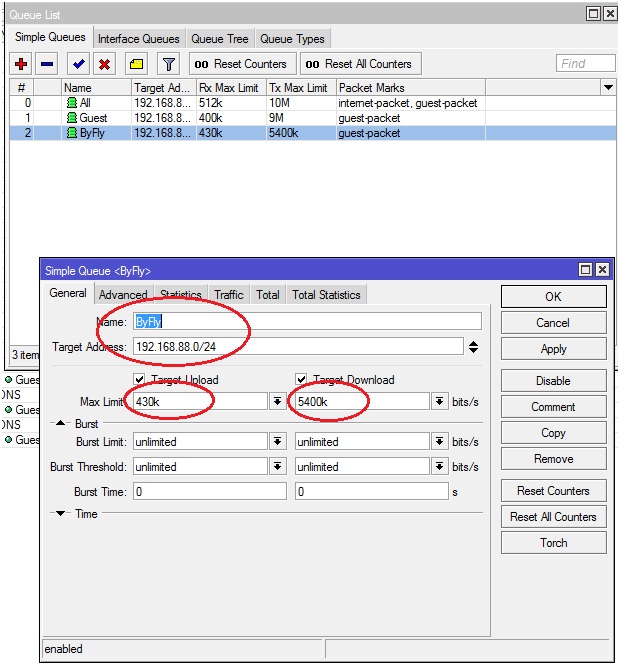The width and height of the screenshot is (620, 666).
Task: Open the Filter funnel icon
Action: [x=169, y=64]
